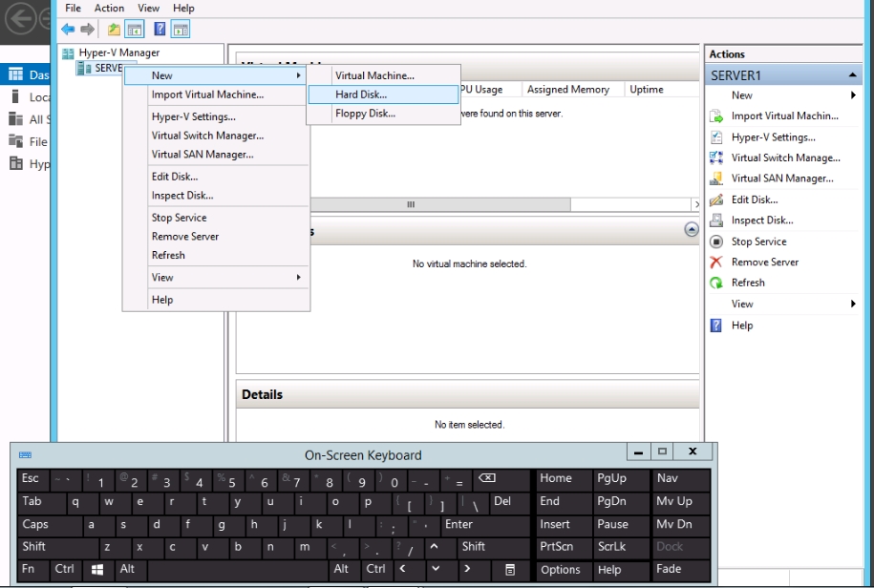Screen dimensions: 874x588
Task: Click the Help icon in the Actions pane
Action: 716,325
